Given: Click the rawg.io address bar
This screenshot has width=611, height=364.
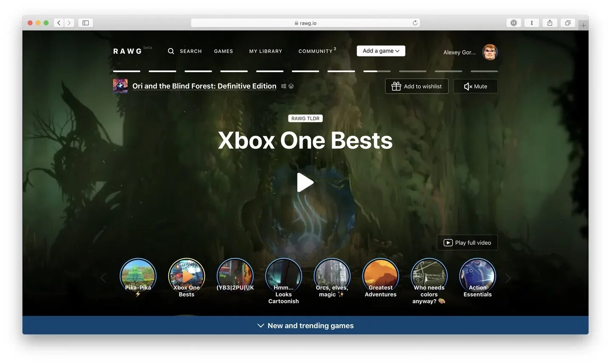Looking at the screenshot, I should click(x=305, y=23).
